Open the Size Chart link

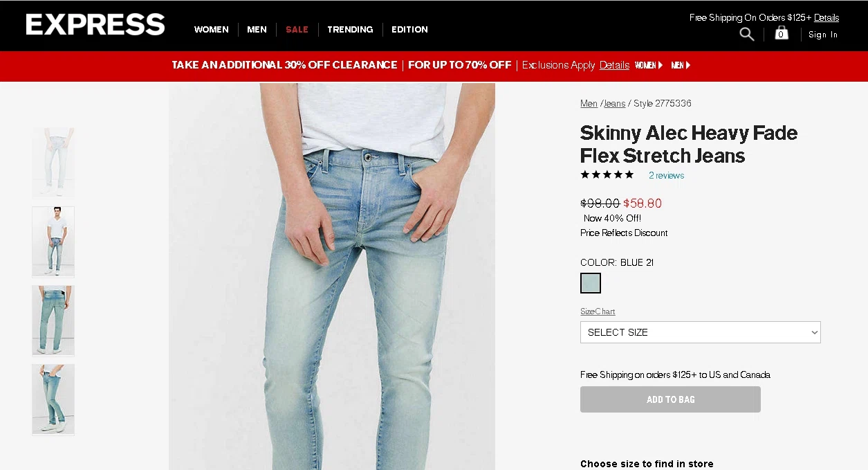coord(598,311)
